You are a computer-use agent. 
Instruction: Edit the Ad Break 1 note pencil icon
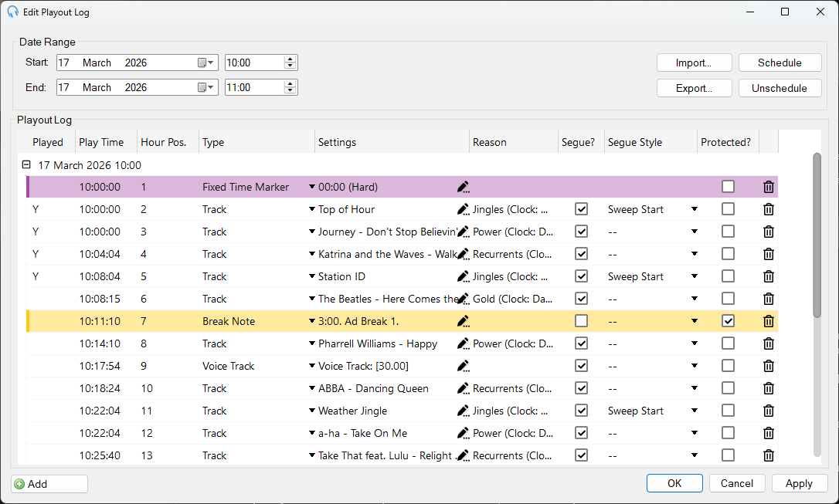tap(464, 321)
